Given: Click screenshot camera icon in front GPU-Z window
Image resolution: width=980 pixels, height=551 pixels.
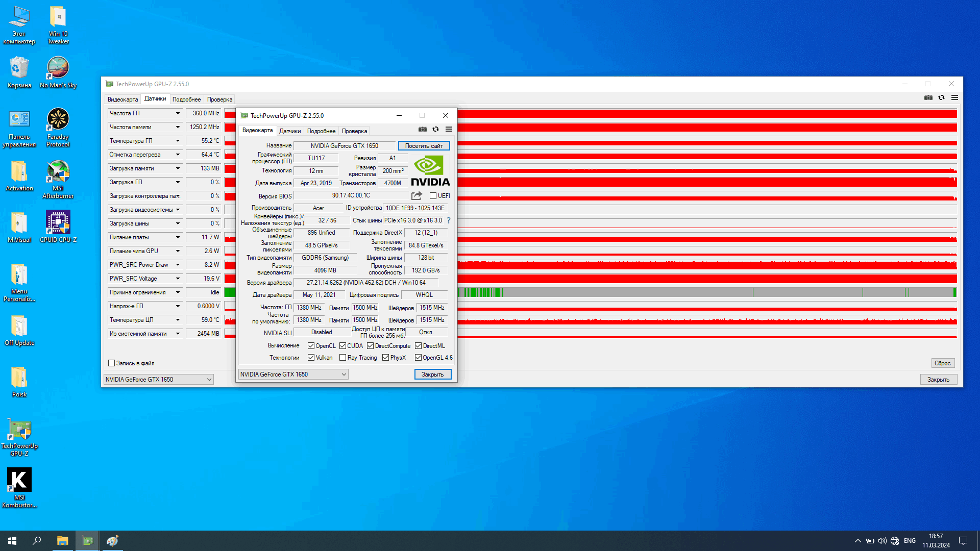Looking at the screenshot, I should tap(423, 129).
